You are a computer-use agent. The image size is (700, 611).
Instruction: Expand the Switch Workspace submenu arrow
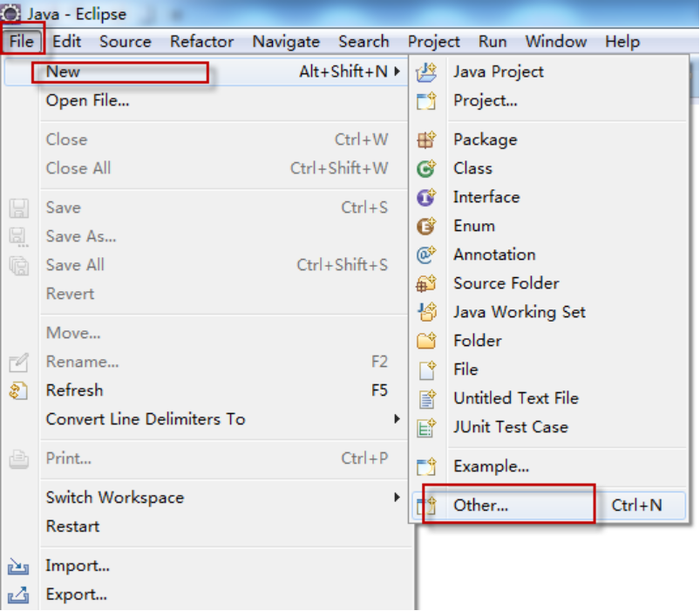[x=397, y=497]
